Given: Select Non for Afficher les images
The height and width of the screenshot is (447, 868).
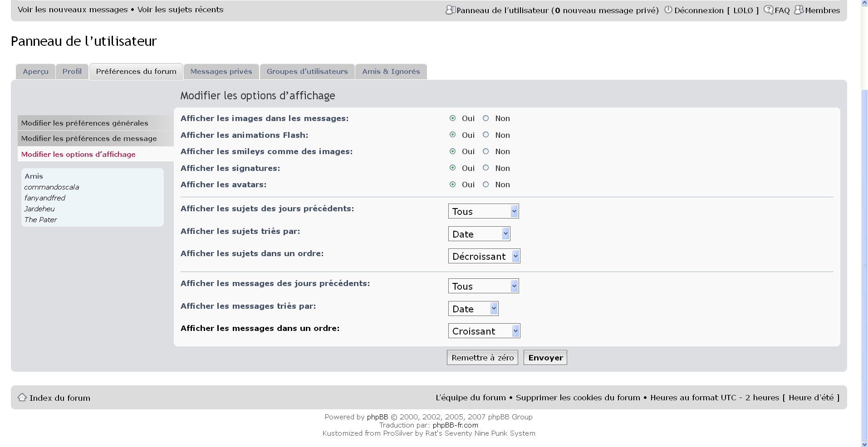Looking at the screenshot, I should pos(485,118).
